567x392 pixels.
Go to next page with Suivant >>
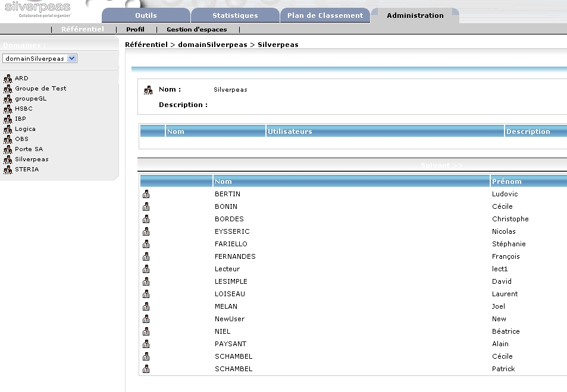tap(441, 165)
